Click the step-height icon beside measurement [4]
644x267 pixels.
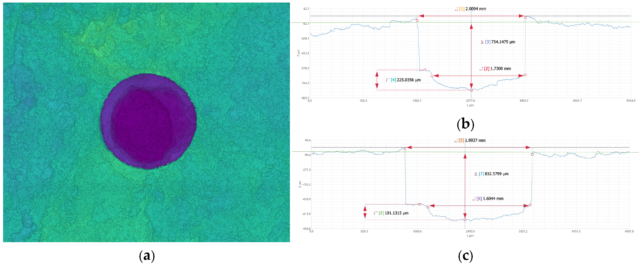pos(387,80)
